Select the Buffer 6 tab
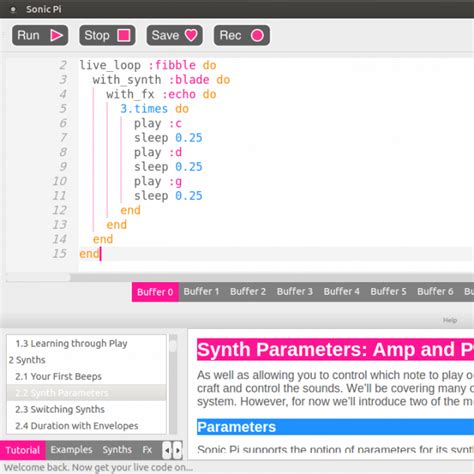This screenshot has width=474, height=474. (x=435, y=292)
